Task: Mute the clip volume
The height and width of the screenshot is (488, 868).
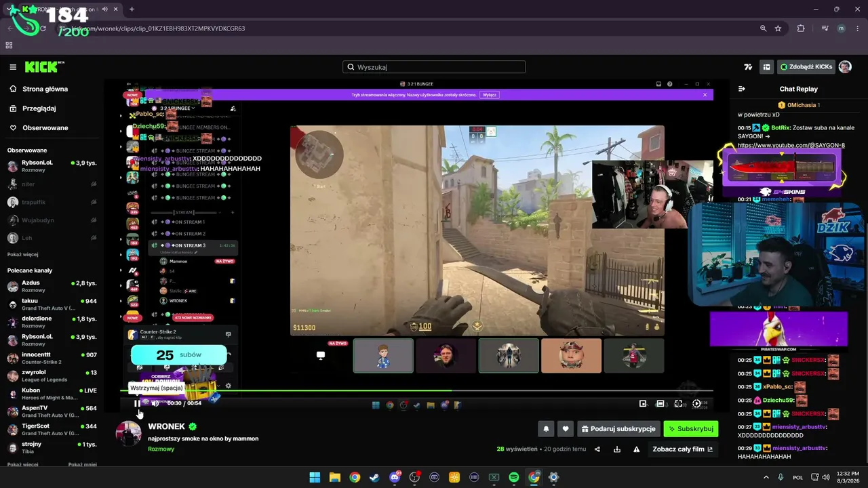Action: pos(155,403)
